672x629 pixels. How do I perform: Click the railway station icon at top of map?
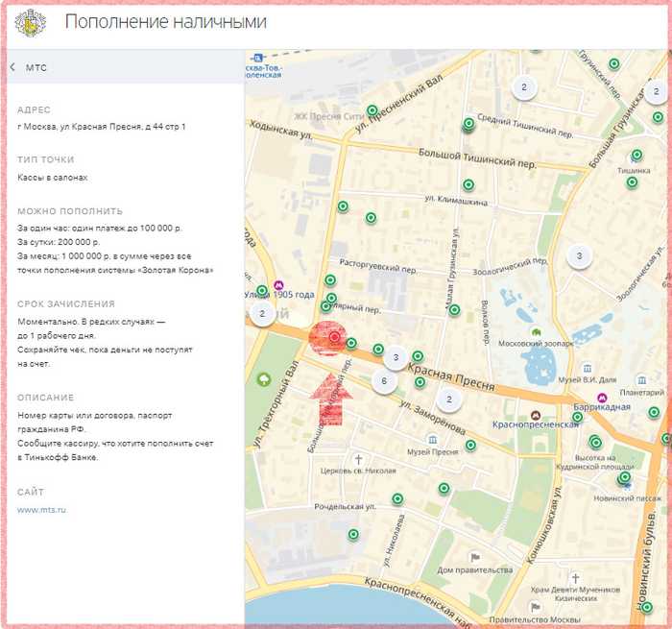point(258,58)
